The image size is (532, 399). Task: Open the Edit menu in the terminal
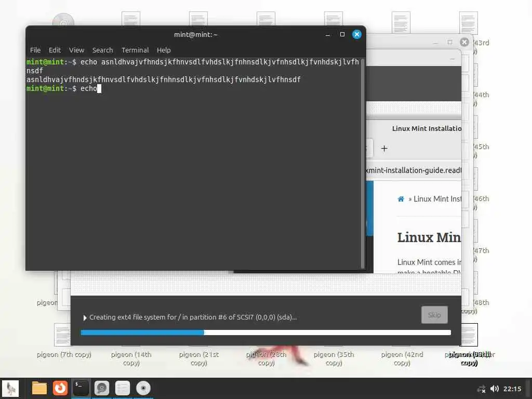coord(55,50)
